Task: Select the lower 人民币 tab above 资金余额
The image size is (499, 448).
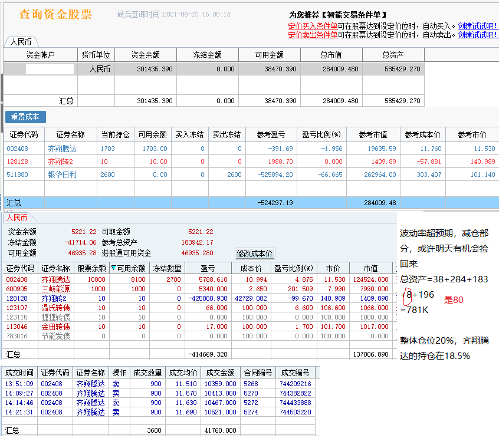Action: pos(17,218)
